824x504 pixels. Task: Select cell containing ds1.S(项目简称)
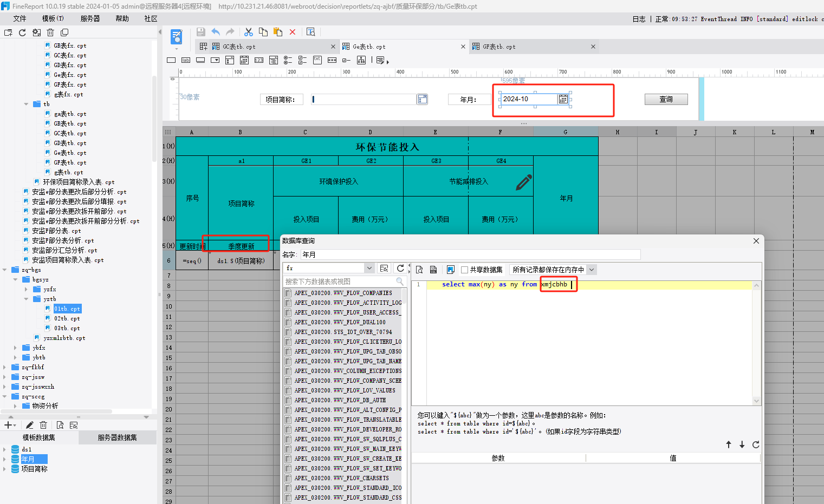point(241,261)
